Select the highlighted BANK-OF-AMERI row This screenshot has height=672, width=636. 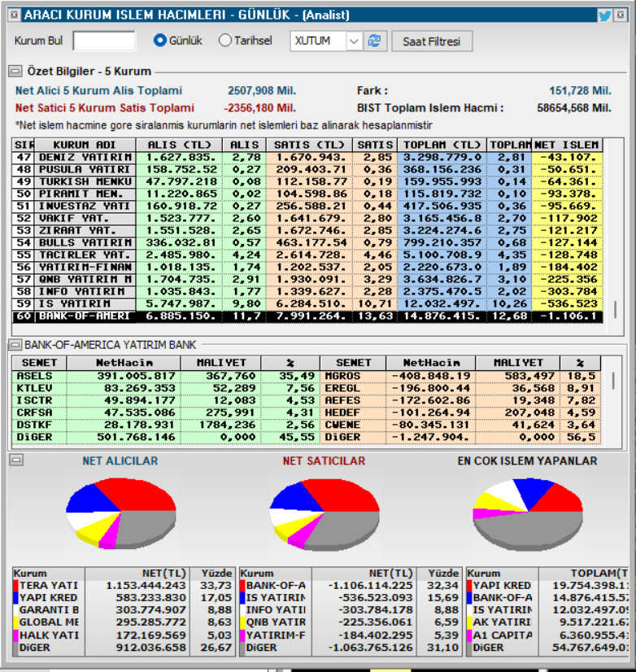click(307, 316)
